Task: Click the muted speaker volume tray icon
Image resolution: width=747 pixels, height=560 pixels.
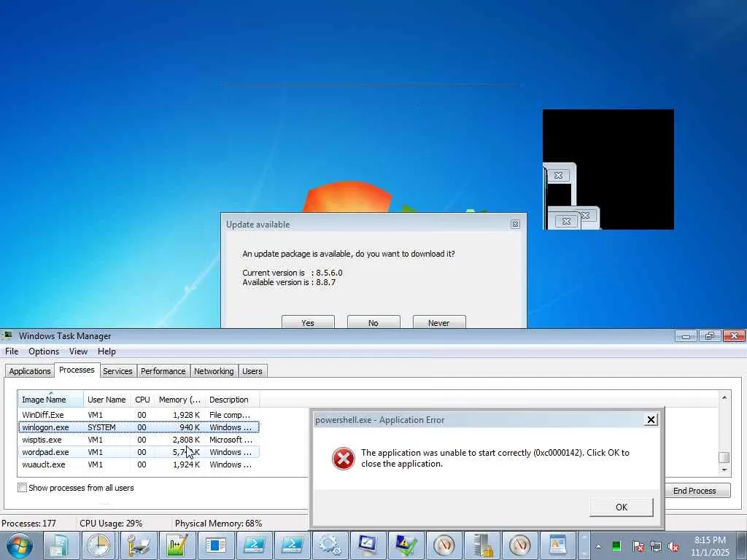Action: point(673,546)
